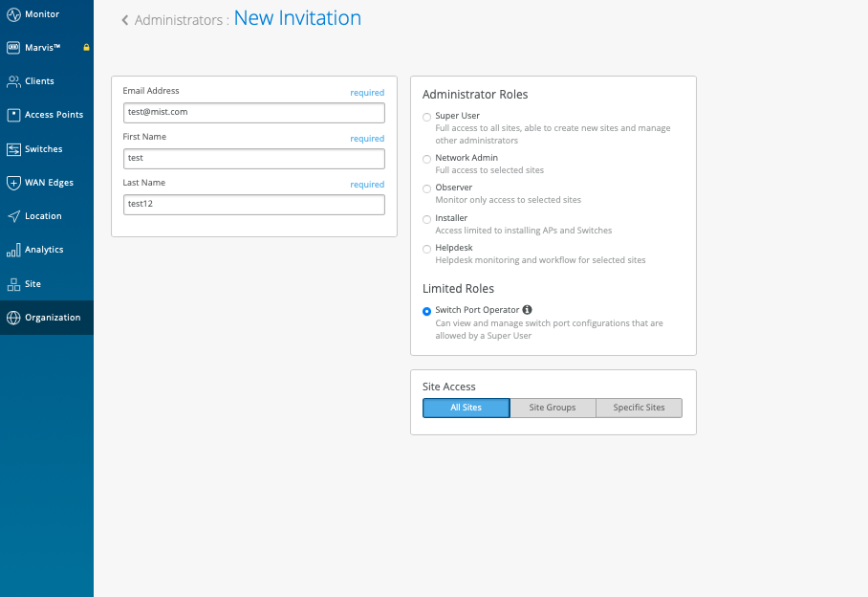
Task: Switch site access to Specific Sites
Action: point(639,408)
